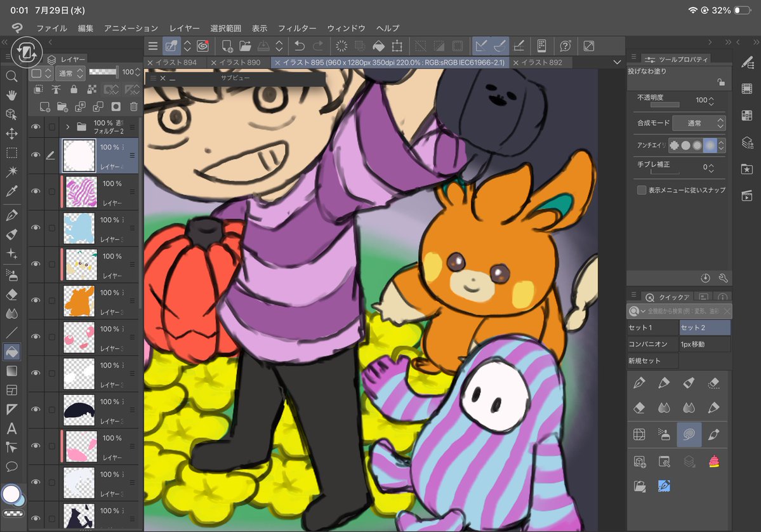This screenshot has height=532, width=761.
Task: Click the Companion quick access button
Action: click(652, 344)
